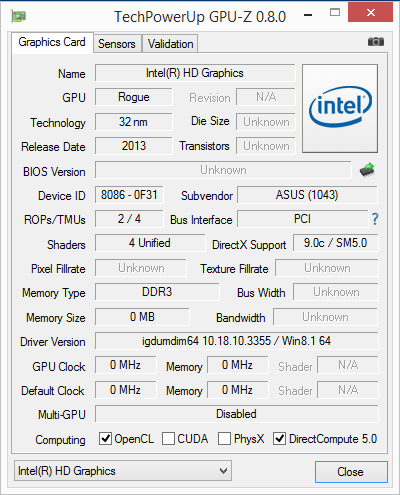The image size is (400, 495).
Task: Close the window with the red X
Action: click(x=371, y=13)
